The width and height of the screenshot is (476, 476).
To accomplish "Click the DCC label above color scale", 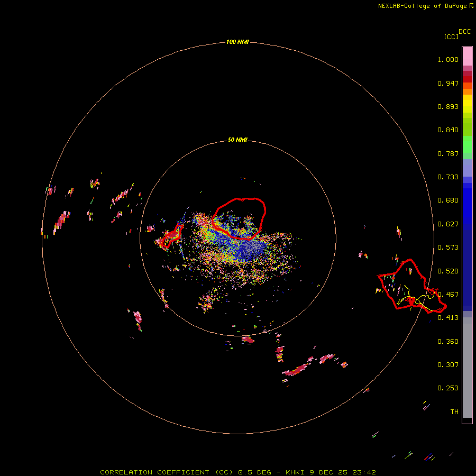I will click(464, 32).
